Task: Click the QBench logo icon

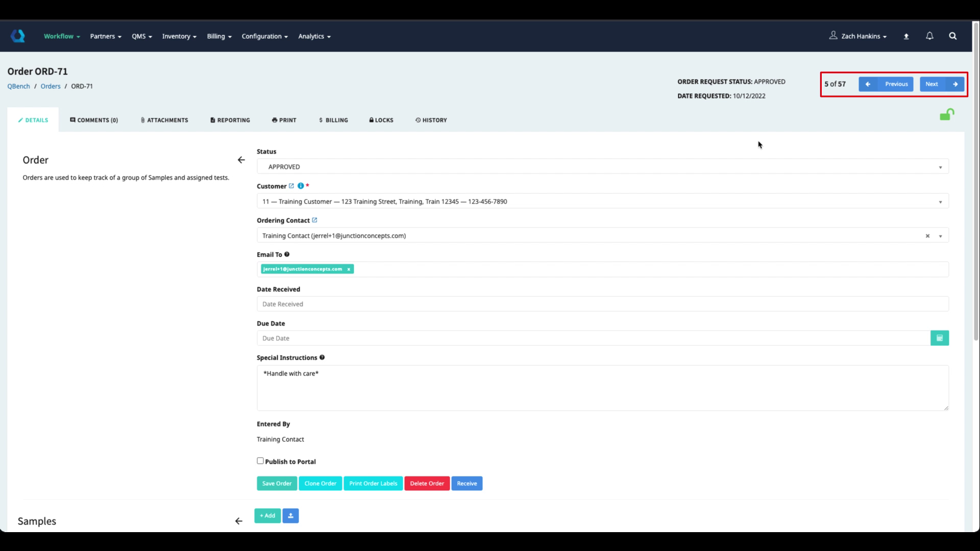Action: pyautogui.click(x=18, y=36)
